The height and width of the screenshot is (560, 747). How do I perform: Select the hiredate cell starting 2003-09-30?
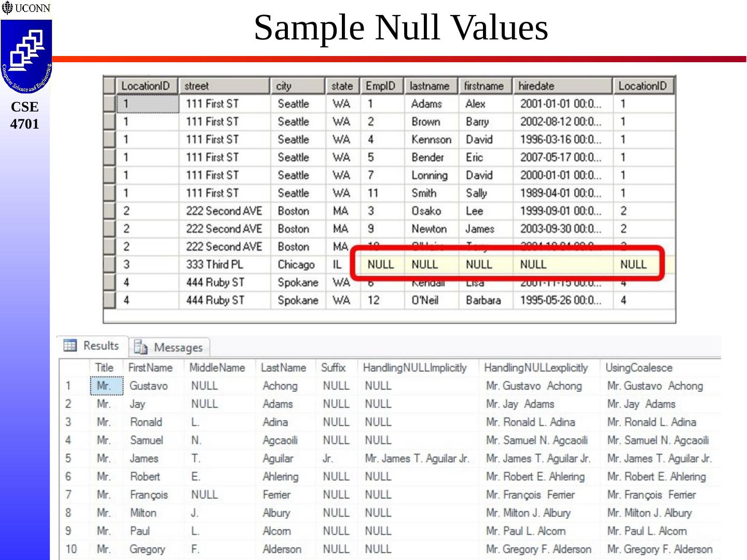(x=563, y=229)
